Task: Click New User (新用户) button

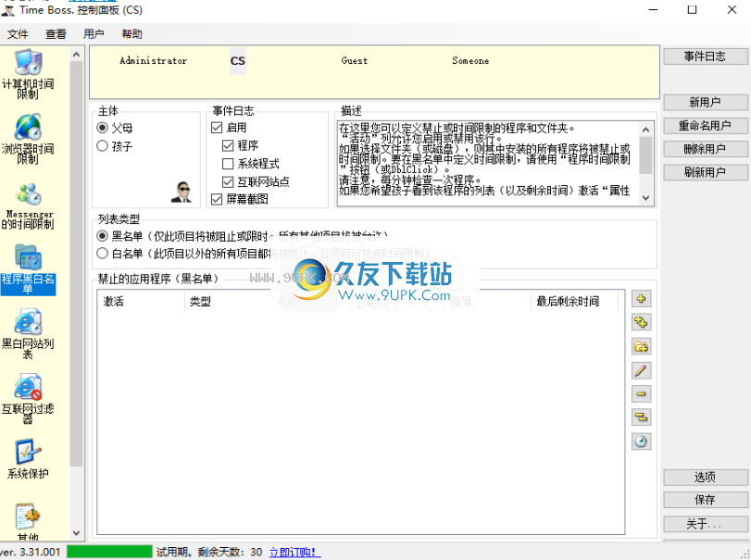Action: tap(705, 103)
